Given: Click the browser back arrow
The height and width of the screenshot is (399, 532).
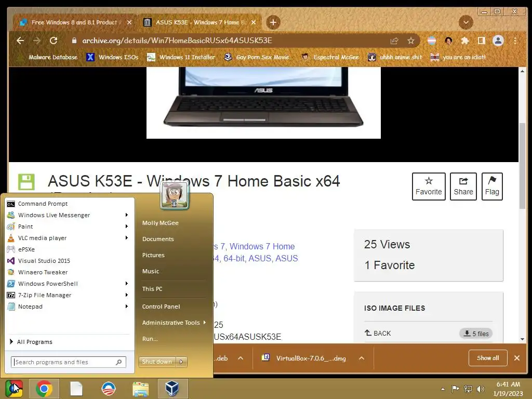Looking at the screenshot, I should 20,41.
